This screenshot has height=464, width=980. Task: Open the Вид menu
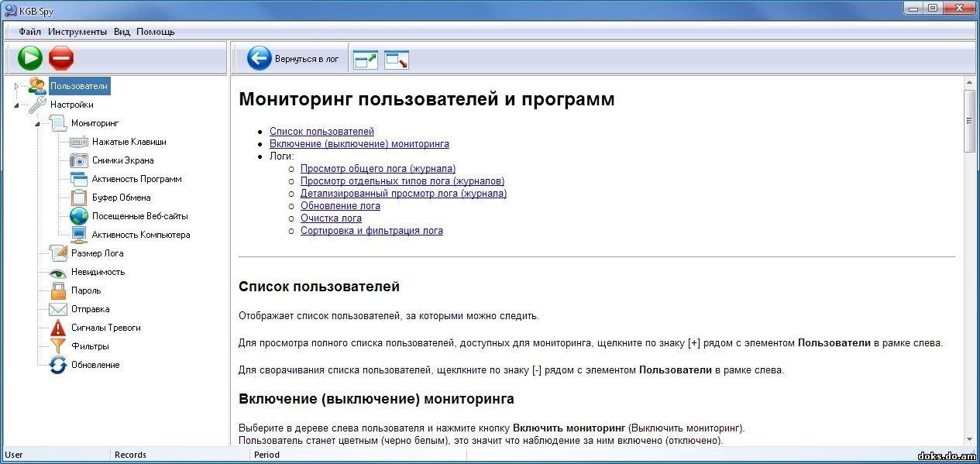pos(122,32)
